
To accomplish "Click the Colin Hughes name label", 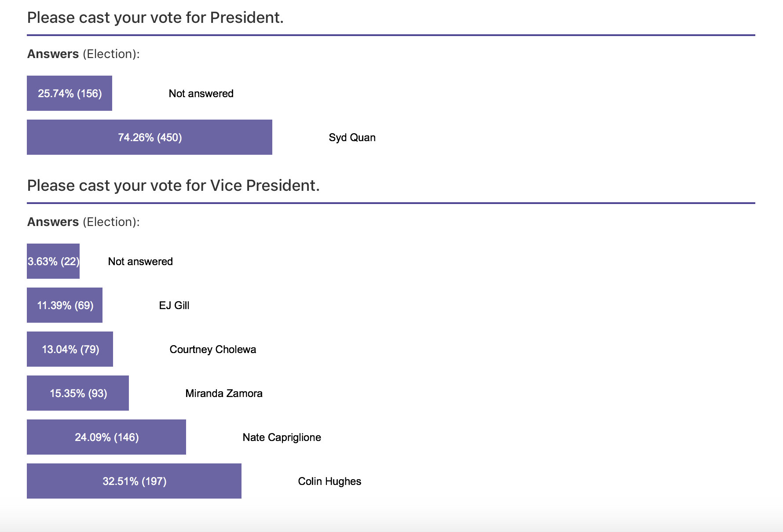I will tap(329, 481).
